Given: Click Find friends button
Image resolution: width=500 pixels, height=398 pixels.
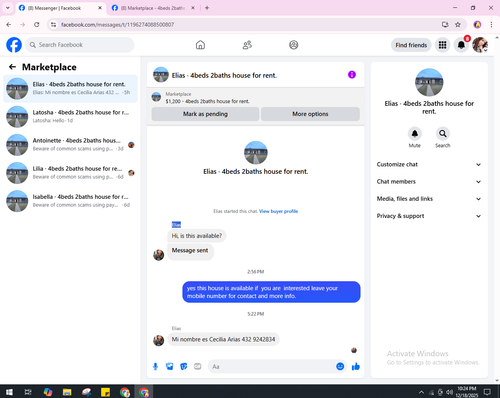Looking at the screenshot, I should tap(411, 45).
